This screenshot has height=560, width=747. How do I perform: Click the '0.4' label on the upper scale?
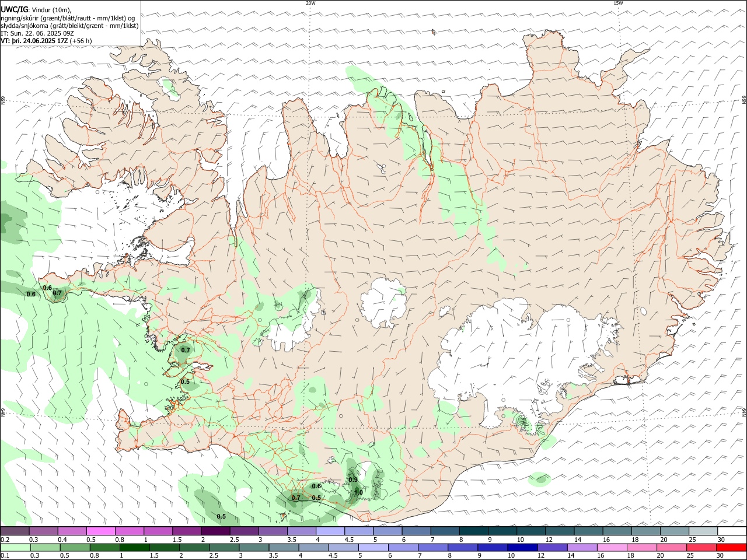click(x=62, y=540)
